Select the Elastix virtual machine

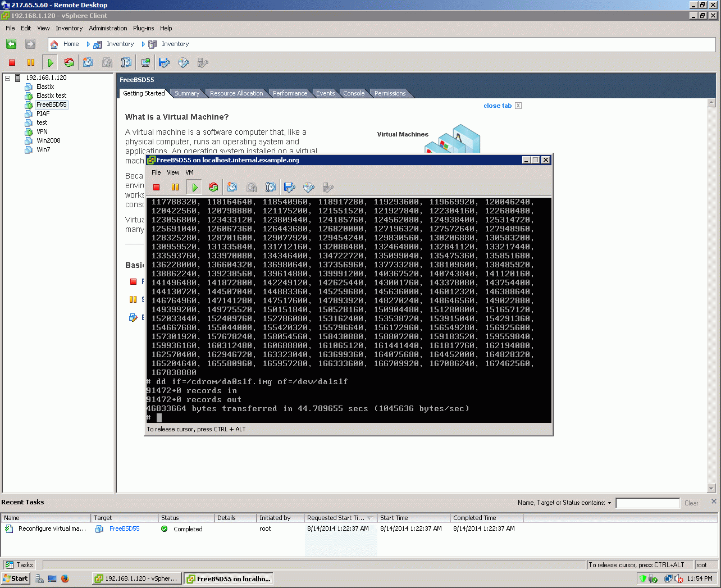point(45,86)
